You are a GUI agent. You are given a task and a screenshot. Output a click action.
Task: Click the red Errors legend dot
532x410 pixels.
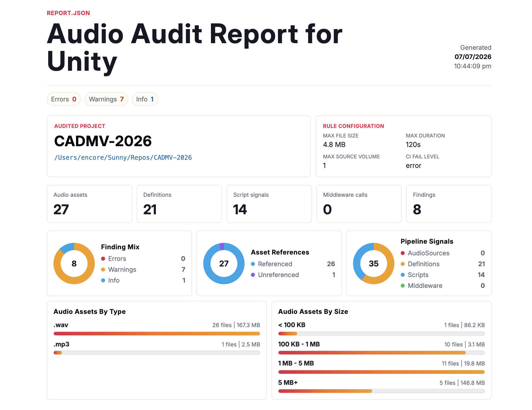point(103,259)
